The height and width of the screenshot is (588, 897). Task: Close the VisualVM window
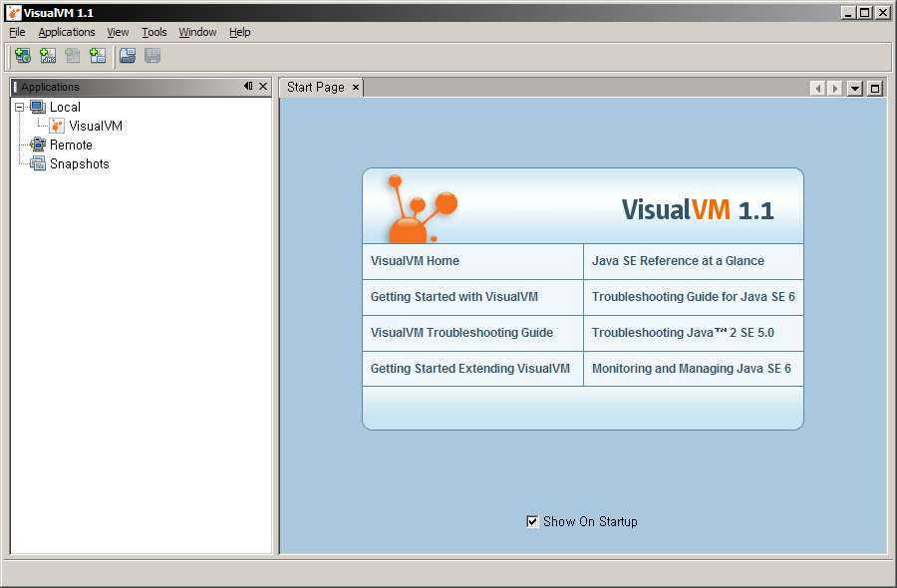click(883, 13)
